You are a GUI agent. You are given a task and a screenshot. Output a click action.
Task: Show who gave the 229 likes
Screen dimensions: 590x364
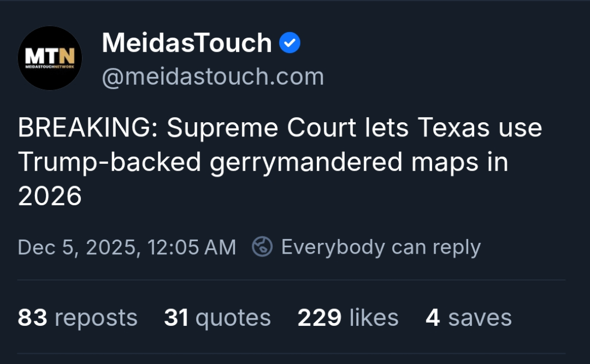pos(348,318)
